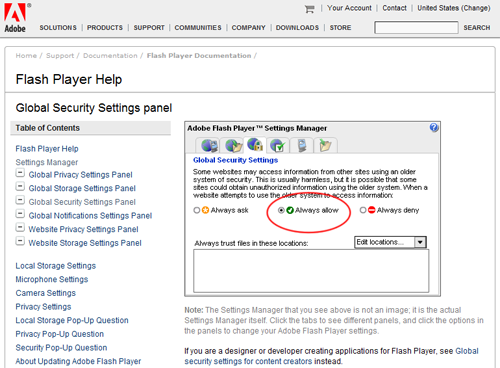This screenshot has height=368, width=500.
Task: Open the DOWNLOADS menu
Action: [x=297, y=28]
